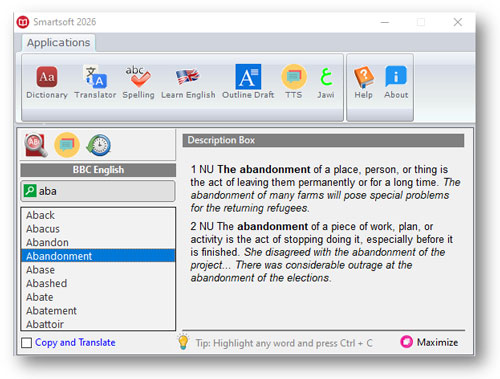Select the word Abase
The image size is (500, 379).
point(98,270)
